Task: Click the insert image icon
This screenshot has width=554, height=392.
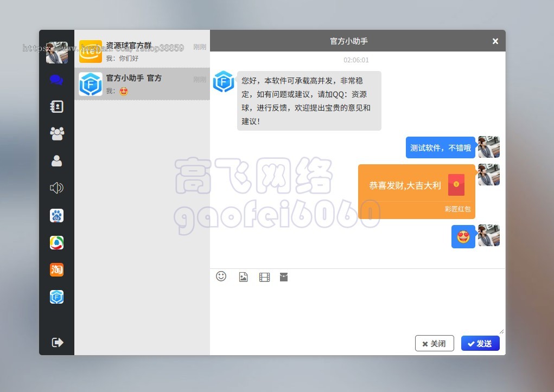Action: click(x=244, y=277)
